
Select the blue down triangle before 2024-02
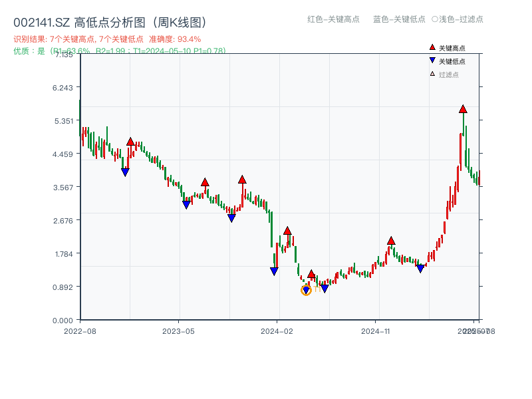point(274,271)
